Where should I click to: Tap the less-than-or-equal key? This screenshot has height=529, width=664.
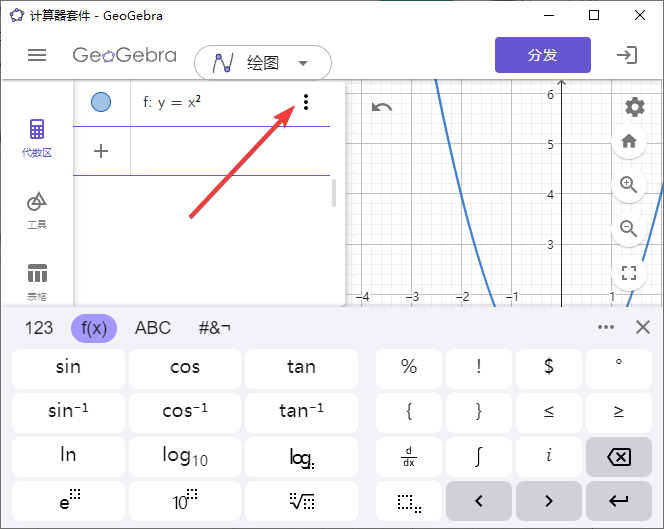(548, 412)
